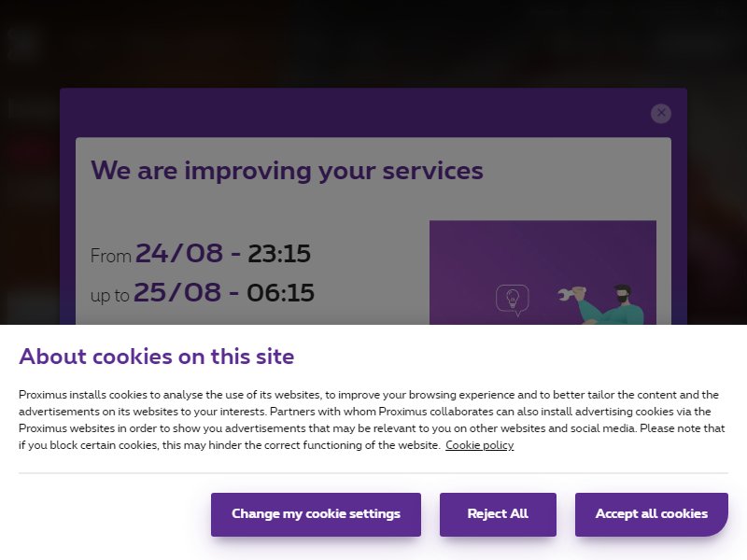This screenshot has height=560, width=747.
Task: Open the Cookie policy link
Action: point(479,445)
